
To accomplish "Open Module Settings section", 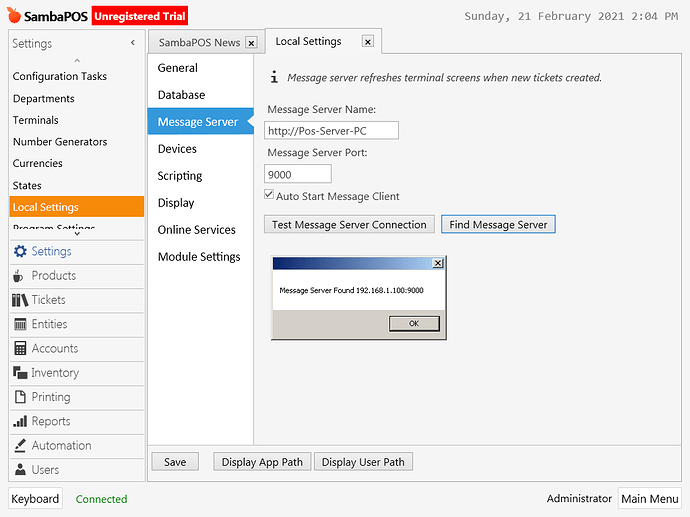I will tap(201, 257).
